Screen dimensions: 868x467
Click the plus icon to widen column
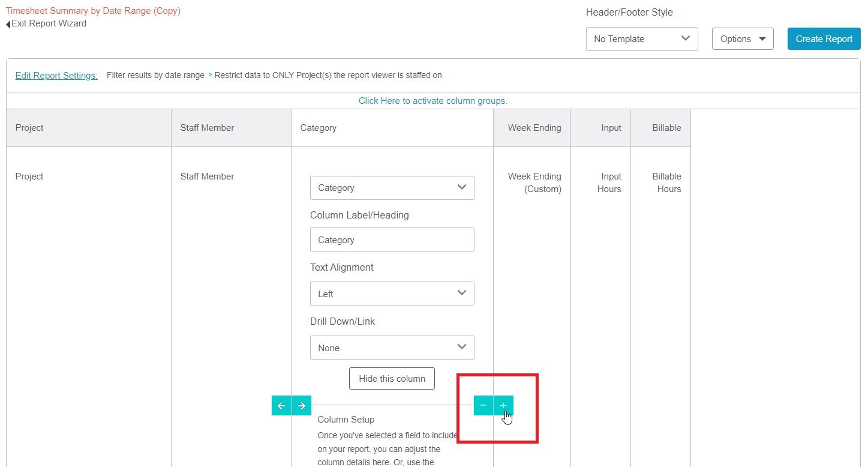pyautogui.click(x=503, y=406)
